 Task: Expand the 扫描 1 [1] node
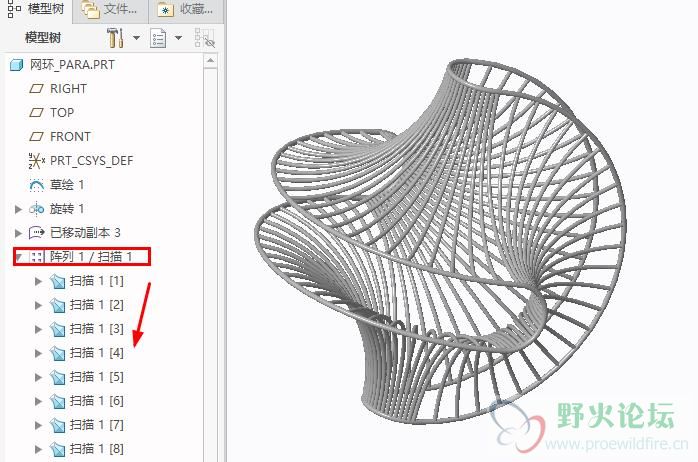[x=38, y=281]
